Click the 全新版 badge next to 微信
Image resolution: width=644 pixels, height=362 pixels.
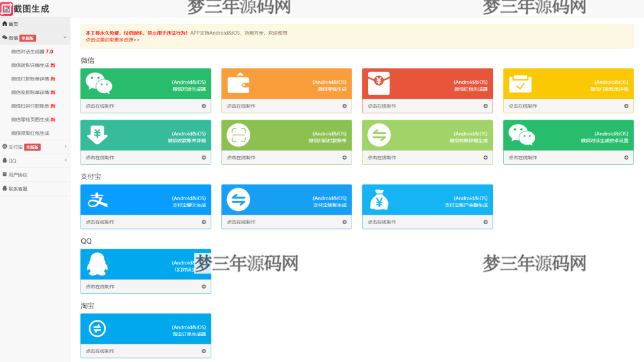tap(28, 38)
